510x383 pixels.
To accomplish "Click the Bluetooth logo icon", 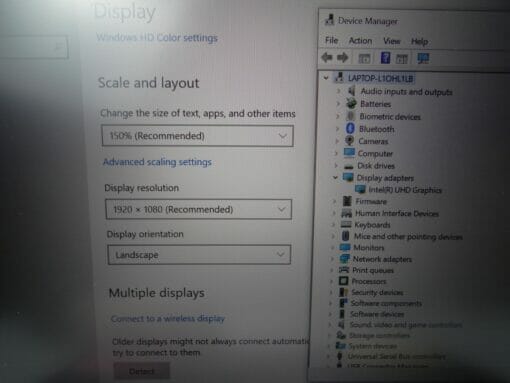I will click(350, 128).
